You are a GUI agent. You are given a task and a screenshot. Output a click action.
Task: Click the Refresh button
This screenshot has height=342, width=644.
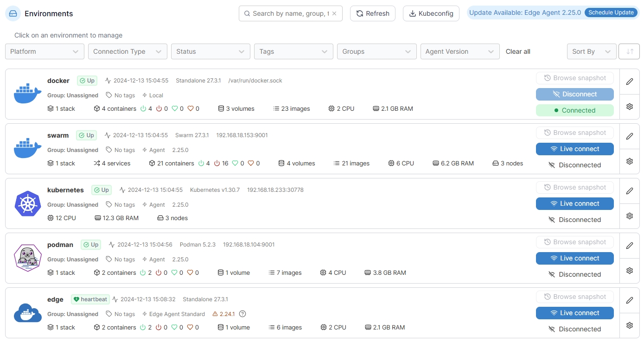tap(372, 13)
